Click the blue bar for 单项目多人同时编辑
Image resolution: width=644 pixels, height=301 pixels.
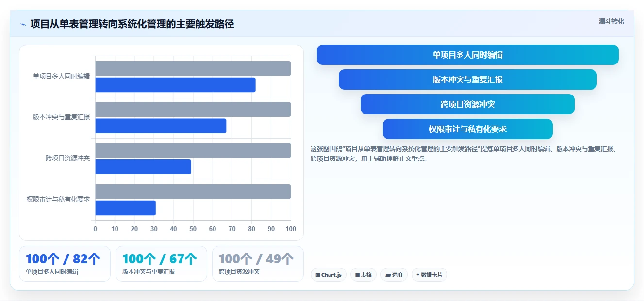[175, 85]
